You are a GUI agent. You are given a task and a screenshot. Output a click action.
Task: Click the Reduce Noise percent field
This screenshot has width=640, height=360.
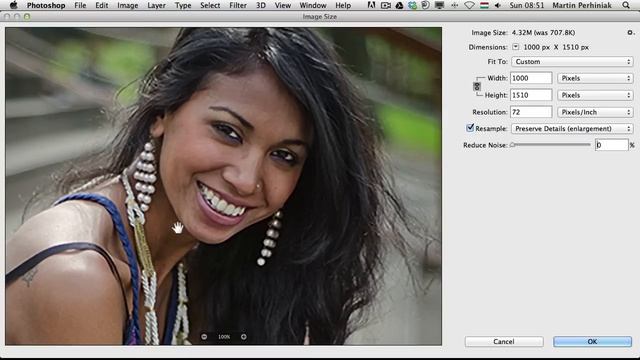pyautogui.click(x=611, y=145)
